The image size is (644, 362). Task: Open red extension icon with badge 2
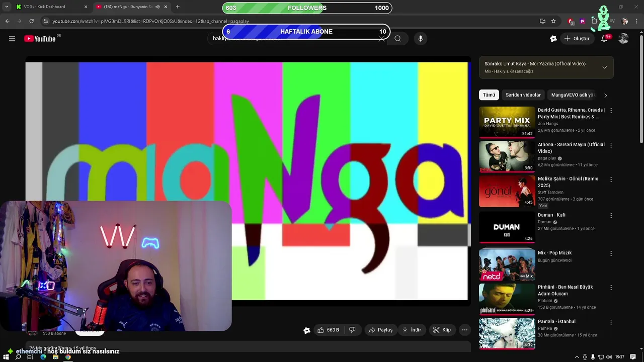[x=571, y=21]
